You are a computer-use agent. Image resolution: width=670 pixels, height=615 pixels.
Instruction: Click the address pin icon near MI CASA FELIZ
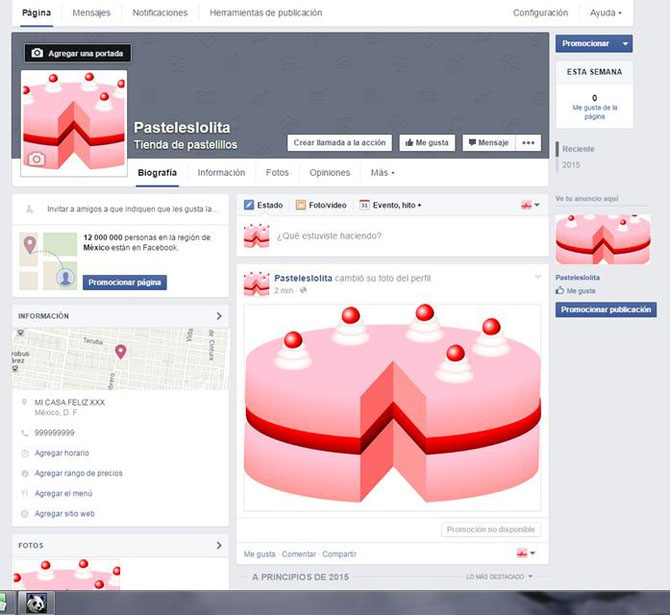[x=24, y=402]
